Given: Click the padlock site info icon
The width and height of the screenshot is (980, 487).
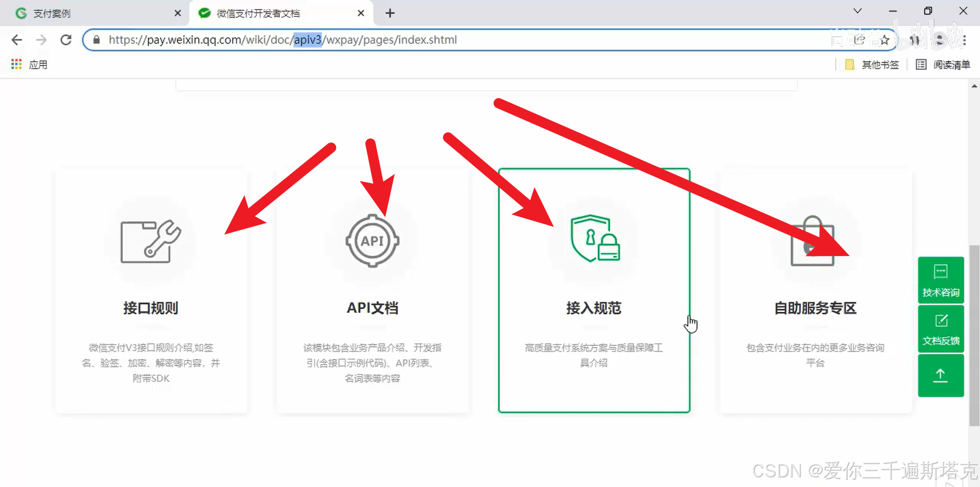Looking at the screenshot, I should [x=97, y=40].
